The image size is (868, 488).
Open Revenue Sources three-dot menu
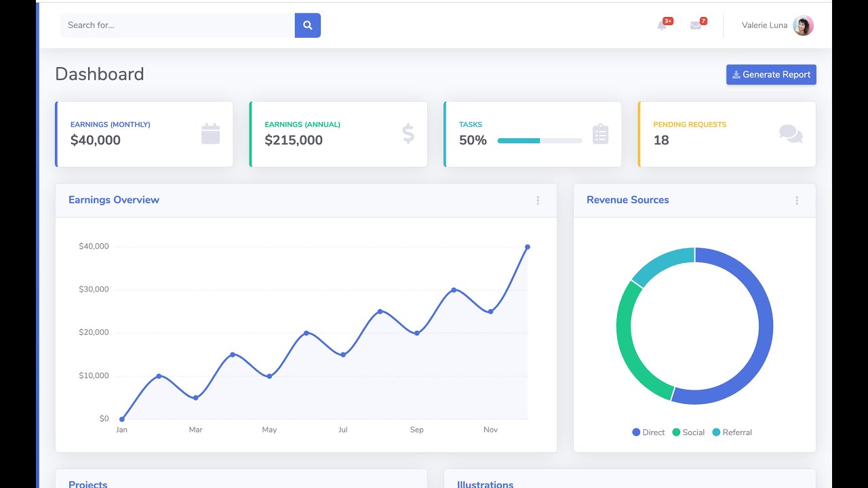(x=797, y=201)
